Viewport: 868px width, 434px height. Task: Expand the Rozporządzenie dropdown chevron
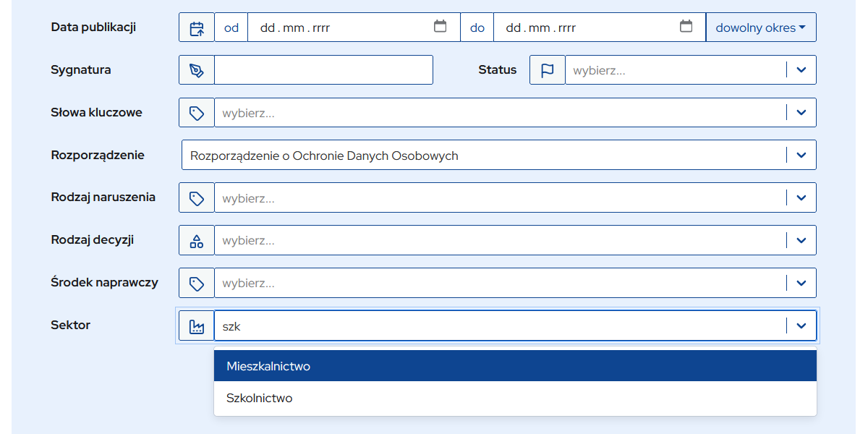pos(801,156)
